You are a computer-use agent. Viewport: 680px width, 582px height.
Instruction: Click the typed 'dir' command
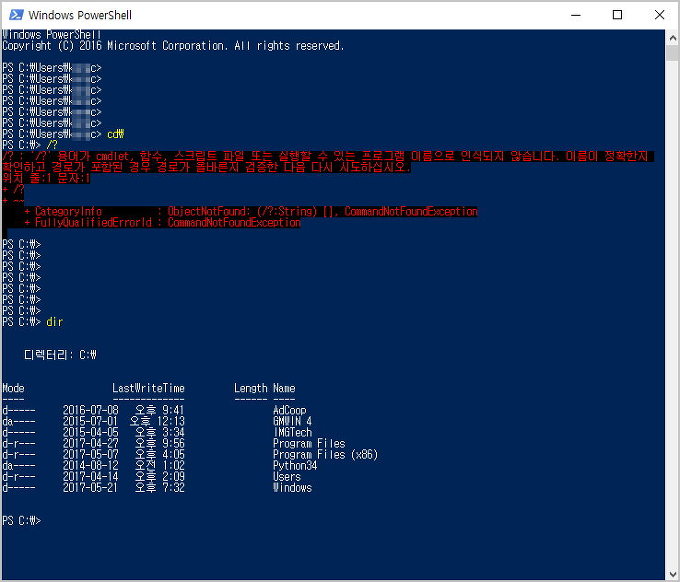pos(54,322)
